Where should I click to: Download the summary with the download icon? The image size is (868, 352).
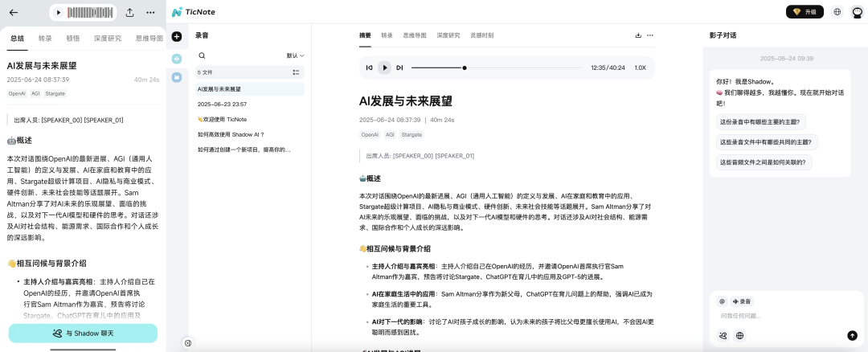click(x=638, y=35)
